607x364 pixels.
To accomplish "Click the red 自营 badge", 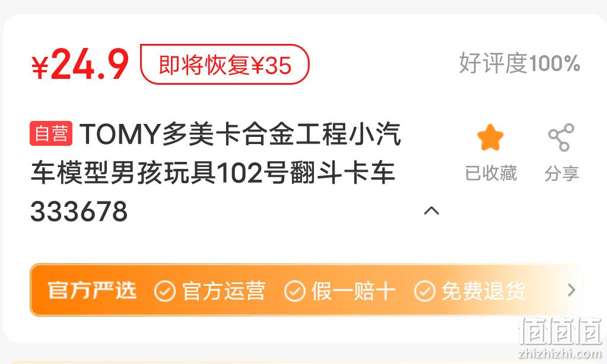I will point(51,133).
